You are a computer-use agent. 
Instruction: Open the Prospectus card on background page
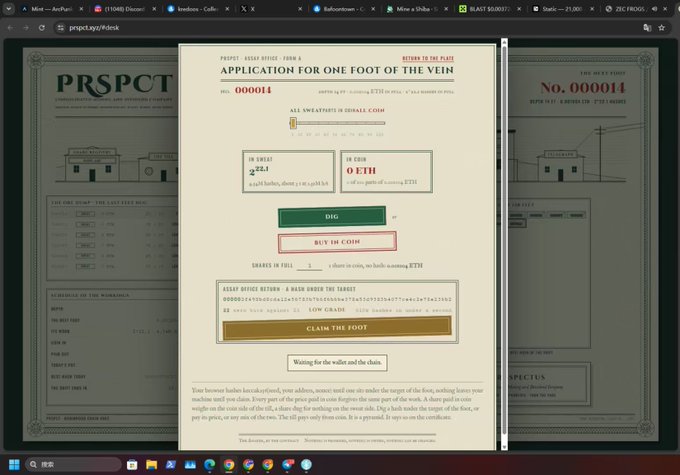549,384
